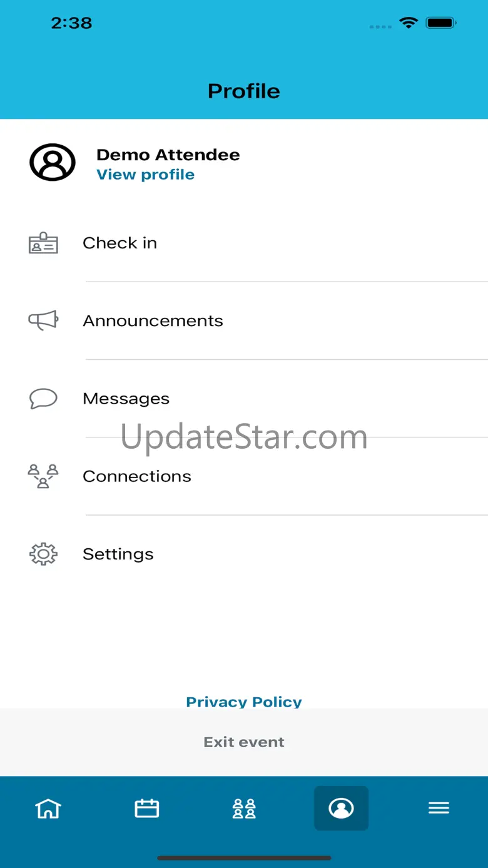488x868 pixels.
Task: Tap the Messages speech bubble icon
Action: point(43,399)
